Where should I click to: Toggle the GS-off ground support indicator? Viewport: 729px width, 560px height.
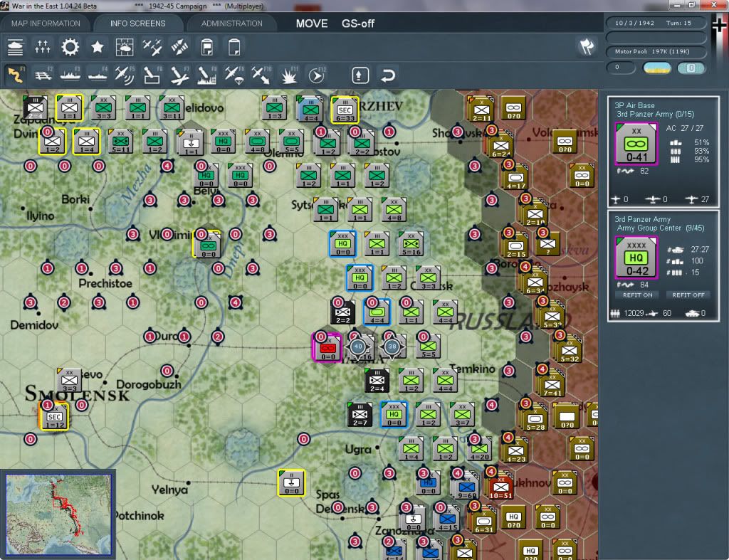coord(358,23)
